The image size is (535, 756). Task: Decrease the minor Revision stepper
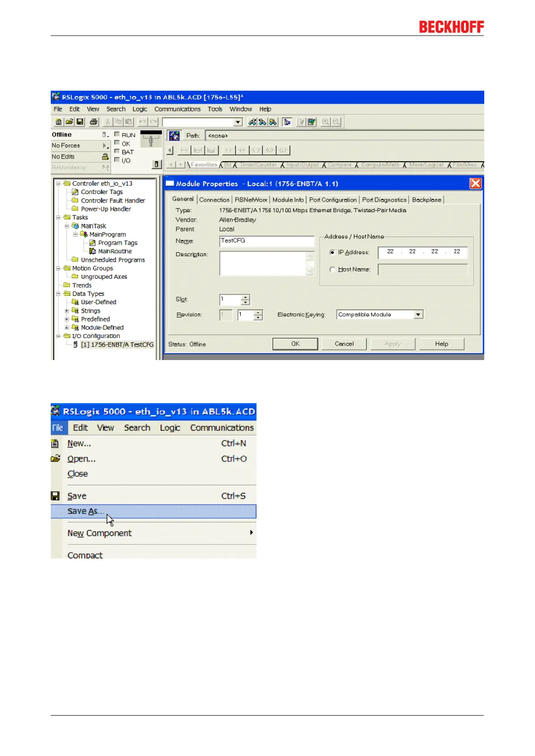point(258,317)
